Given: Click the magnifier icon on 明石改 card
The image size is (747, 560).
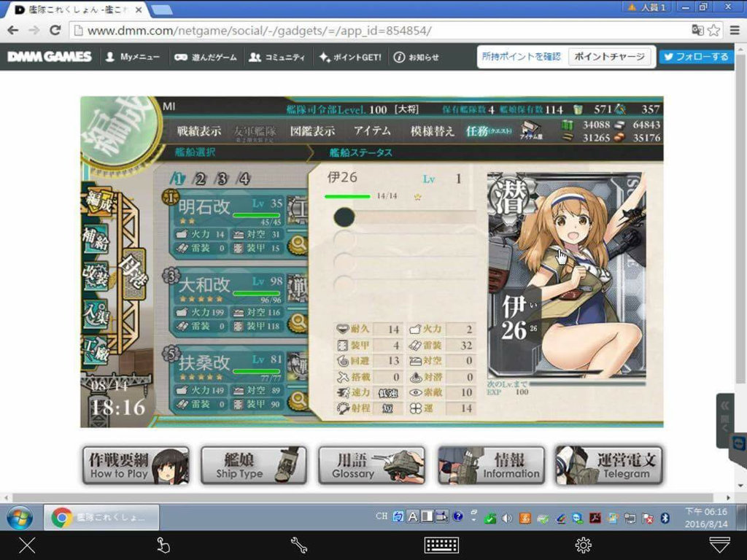Looking at the screenshot, I should pyautogui.click(x=298, y=244).
